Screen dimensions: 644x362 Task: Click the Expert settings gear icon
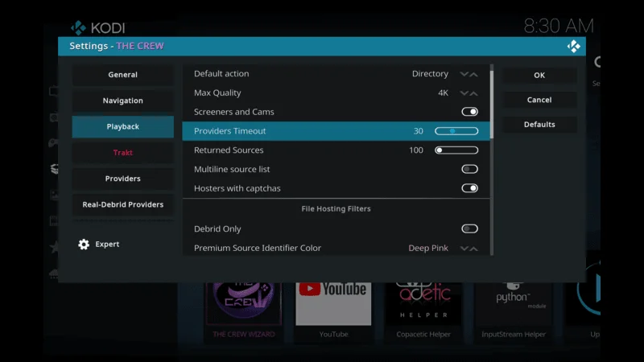[84, 245]
